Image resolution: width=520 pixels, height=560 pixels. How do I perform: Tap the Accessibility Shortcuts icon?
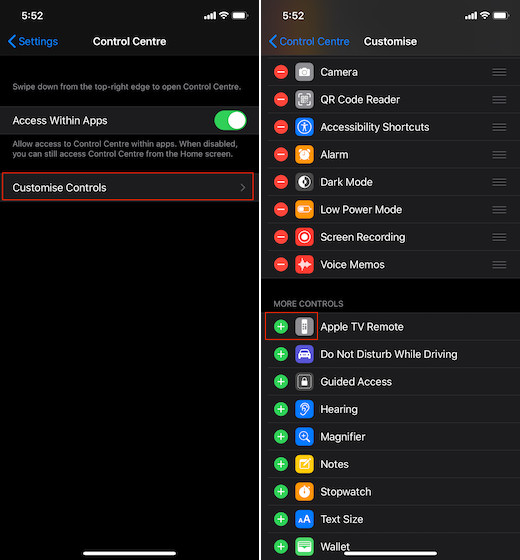tap(304, 127)
